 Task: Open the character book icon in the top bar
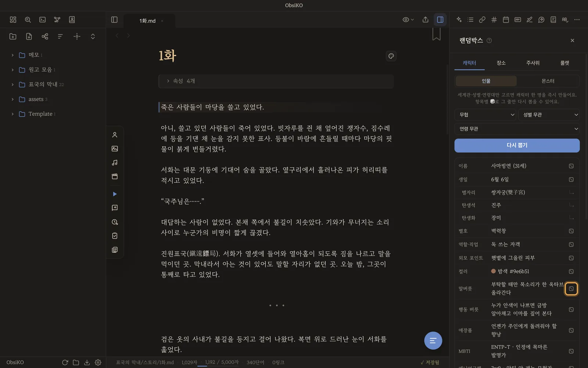point(72,20)
